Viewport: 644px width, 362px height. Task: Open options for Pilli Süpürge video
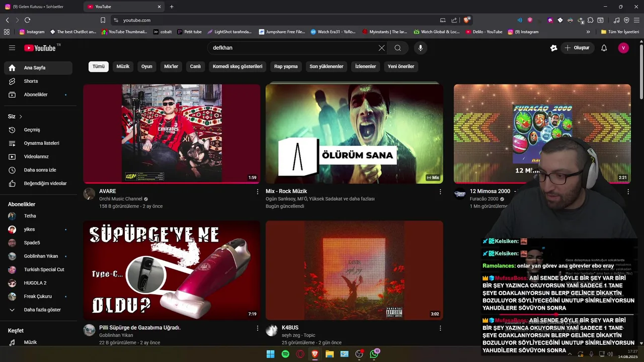click(258, 328)
